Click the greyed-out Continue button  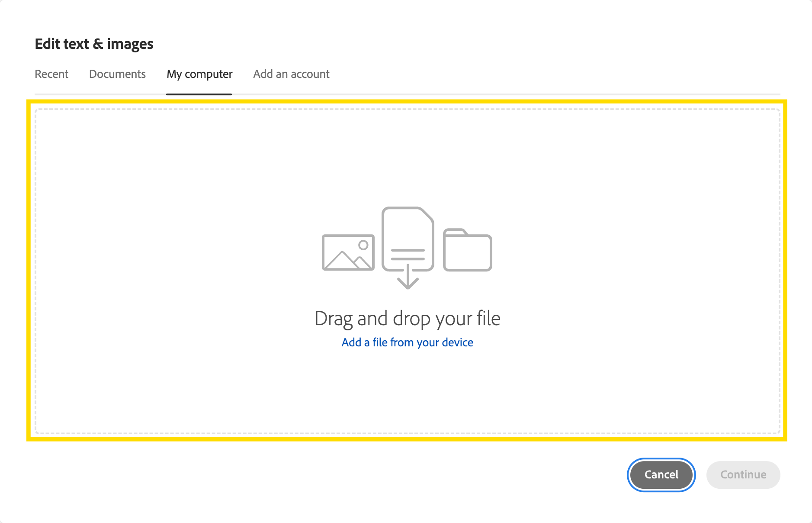pos(743,475)
